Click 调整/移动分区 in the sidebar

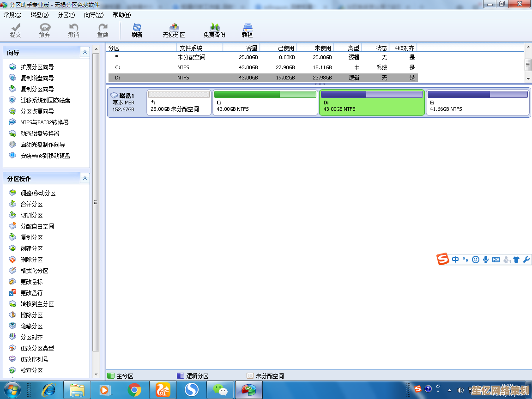(x=38, y=193)
